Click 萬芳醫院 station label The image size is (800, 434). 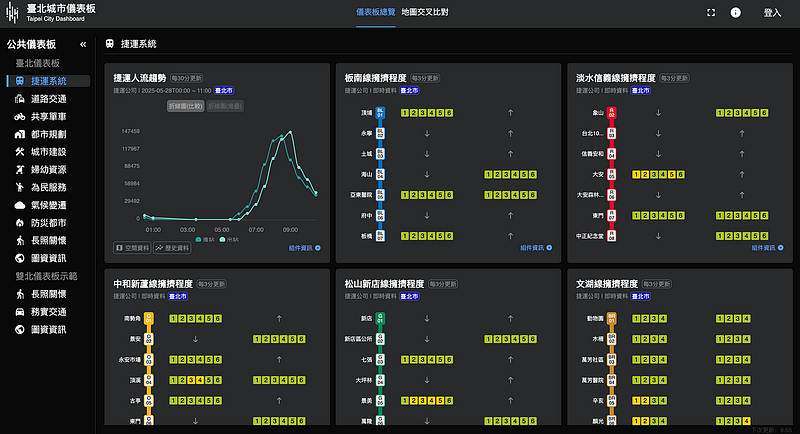pos(592,380)
